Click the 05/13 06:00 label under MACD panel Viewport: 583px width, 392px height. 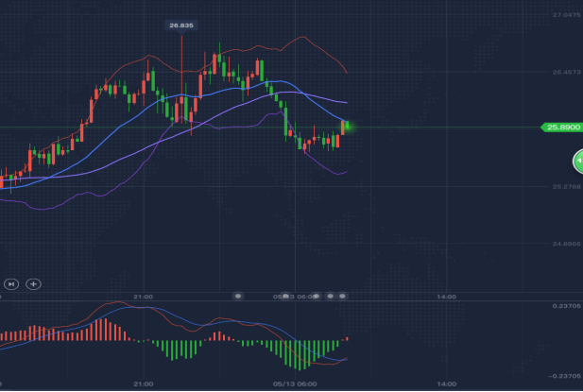[295, 383]
